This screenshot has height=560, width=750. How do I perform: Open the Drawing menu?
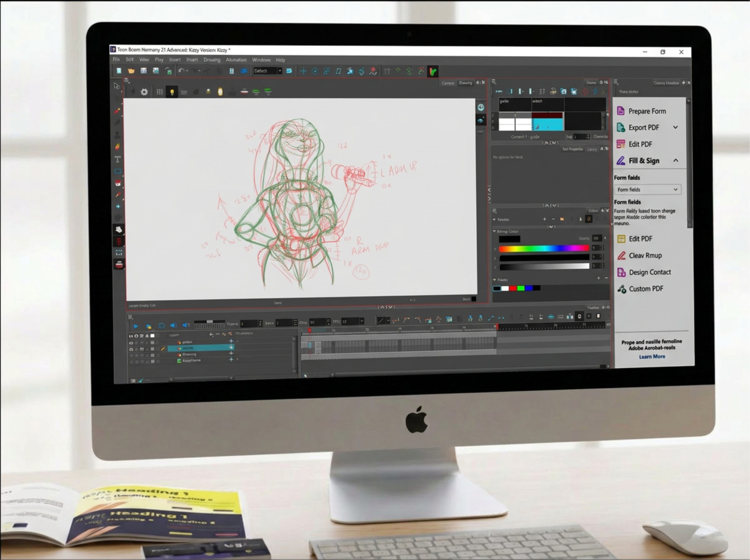click(212, 60)
